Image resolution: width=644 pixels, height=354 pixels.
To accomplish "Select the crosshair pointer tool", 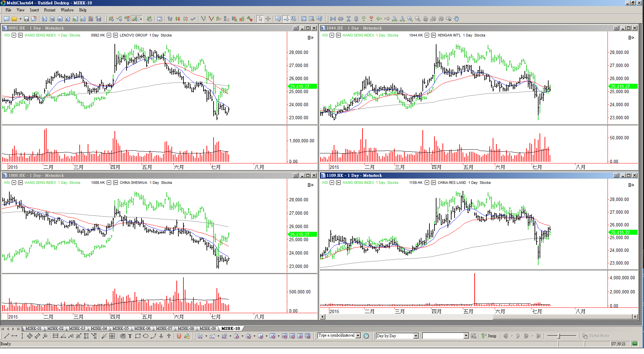I will point(268,19).
